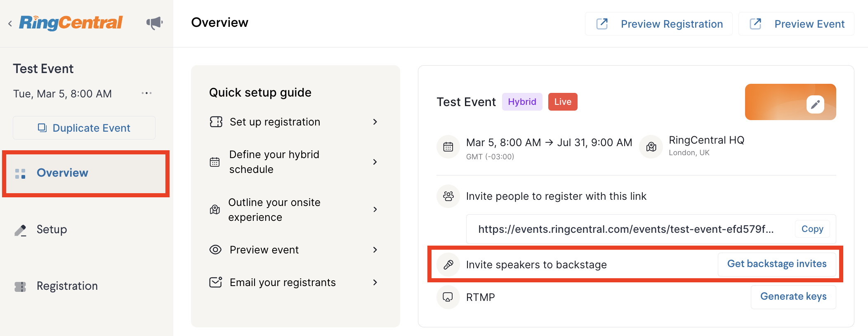Image resolution: width=868 pixels, height=336 pixels.
Task: Click the event dates text Mar 5 to Jul 31
Action: pos(549,143)
